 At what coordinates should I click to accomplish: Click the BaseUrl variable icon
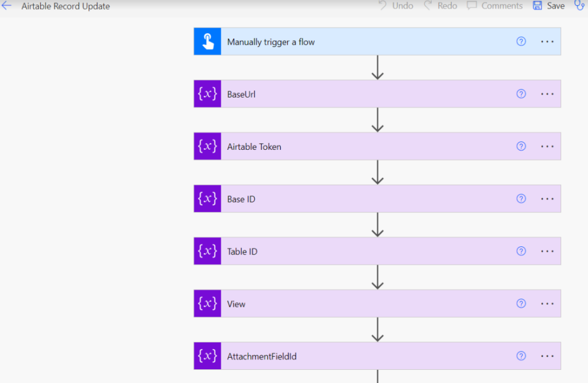(x=207, y=94)
